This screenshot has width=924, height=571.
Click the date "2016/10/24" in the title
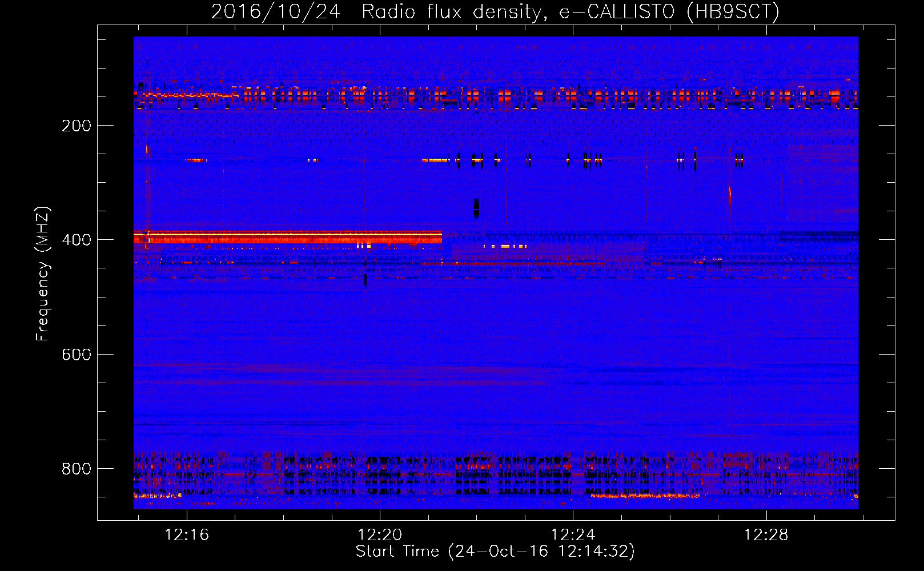275,11
